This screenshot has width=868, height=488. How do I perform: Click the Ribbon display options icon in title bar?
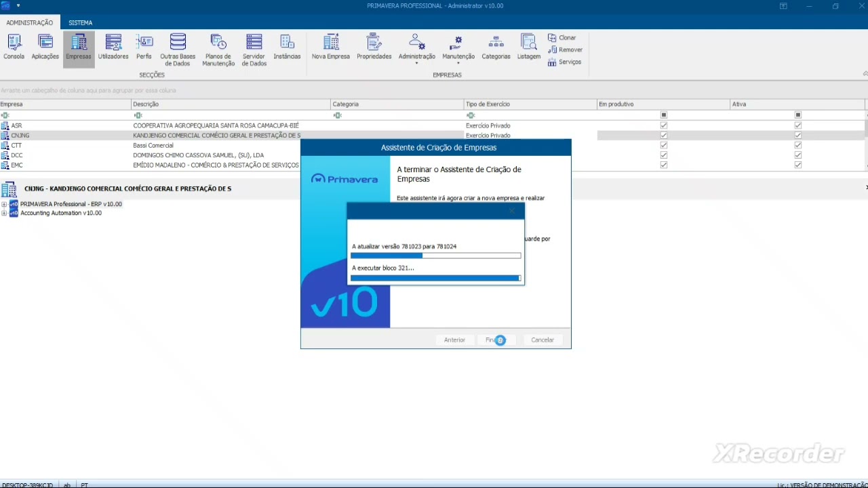click(783, 6)
